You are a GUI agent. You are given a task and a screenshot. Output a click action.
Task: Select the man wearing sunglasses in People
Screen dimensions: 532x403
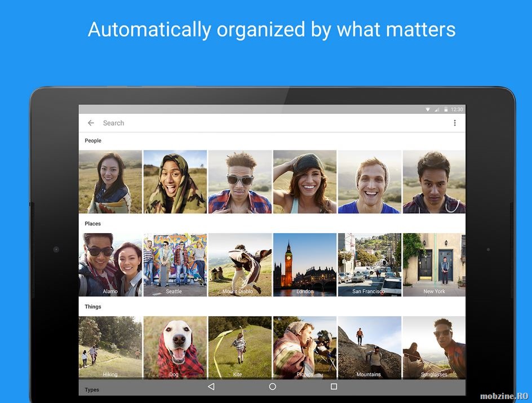(240, 182)
